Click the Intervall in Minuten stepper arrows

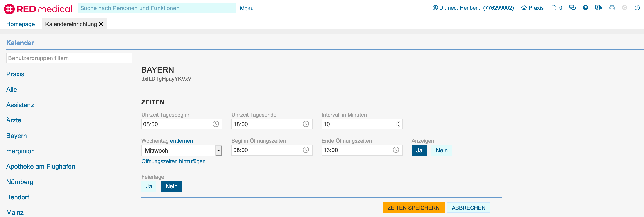(x=398, y=124)
